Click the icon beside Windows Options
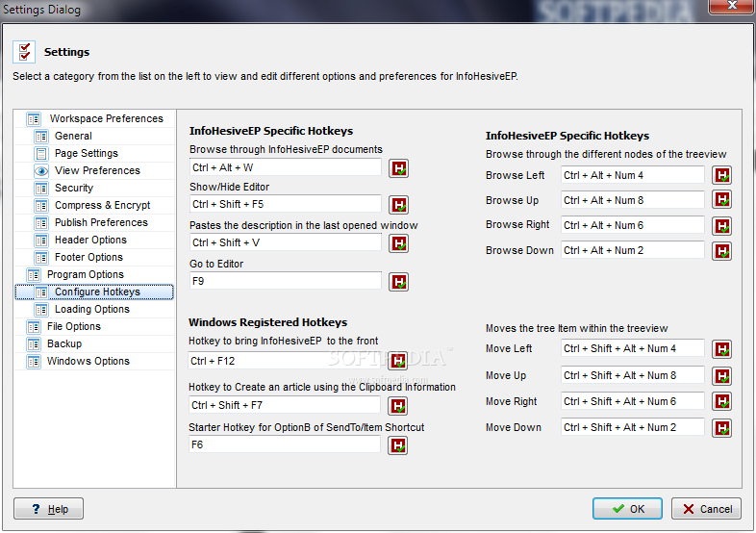Viewport: 756px width, 533px height. pyautogui.click(x=34, y=362)
